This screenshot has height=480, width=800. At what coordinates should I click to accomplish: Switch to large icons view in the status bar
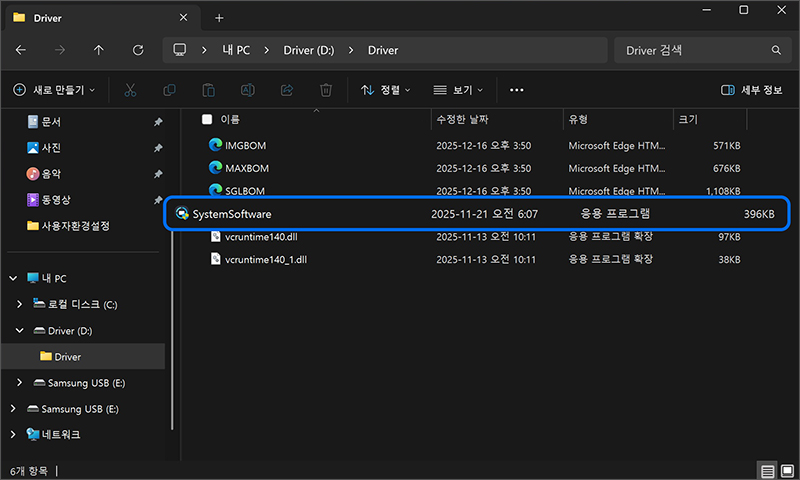point(787,471)
